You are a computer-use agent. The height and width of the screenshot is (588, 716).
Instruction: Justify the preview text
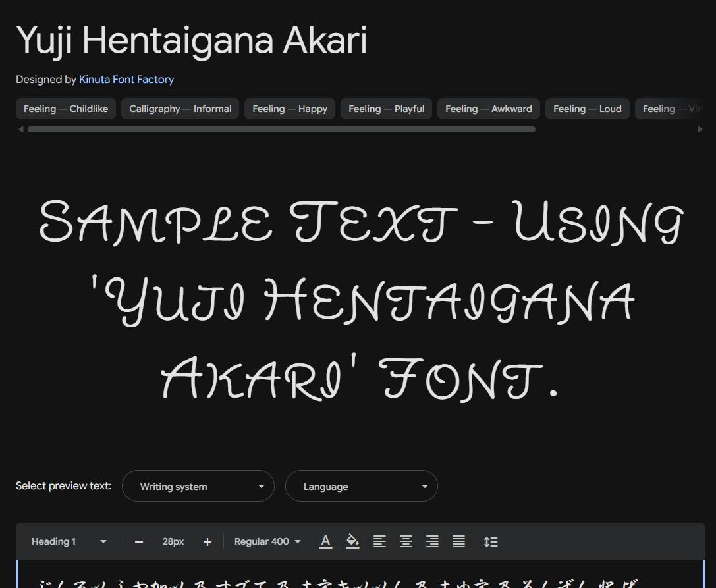tap(458, 541)
